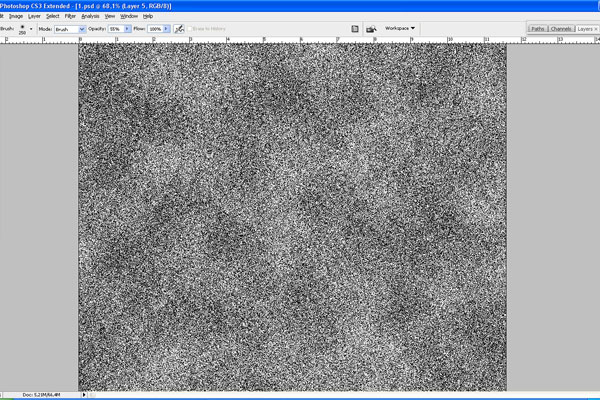The height and width of the screenshot is (400, 600).
Task: Click the palette toggle icon beside Workspace
Action: click(x=372, y=29)
